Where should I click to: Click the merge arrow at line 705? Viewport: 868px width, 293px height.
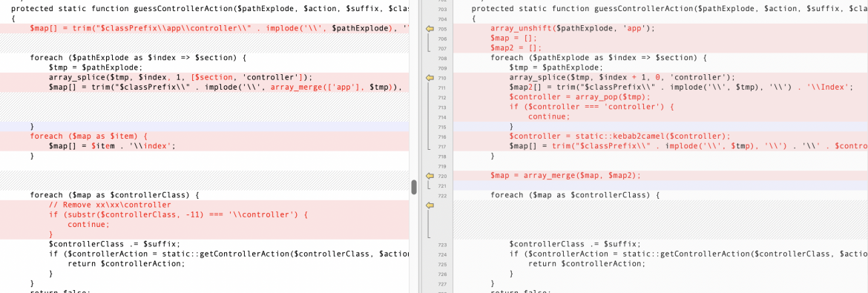pos(429,29)
